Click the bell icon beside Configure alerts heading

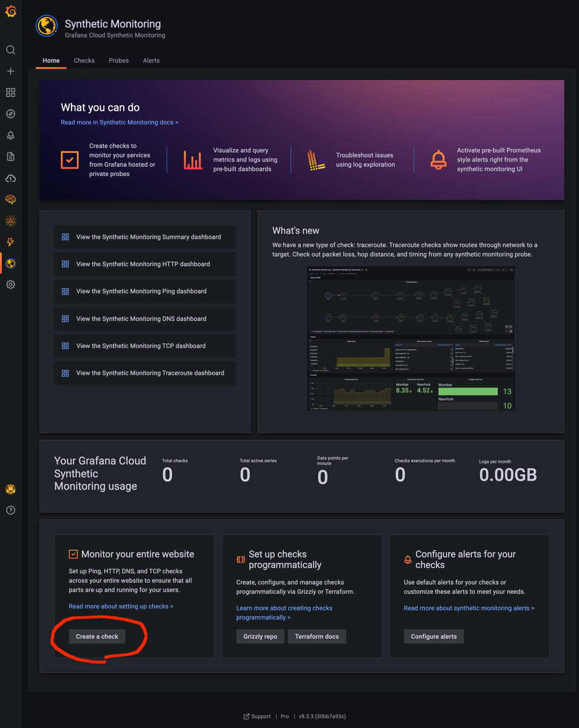[408, 559]
